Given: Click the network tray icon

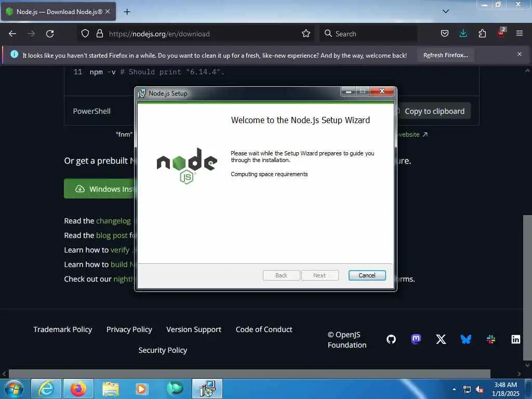Looking at the screenshot, I should pos(467,390).
